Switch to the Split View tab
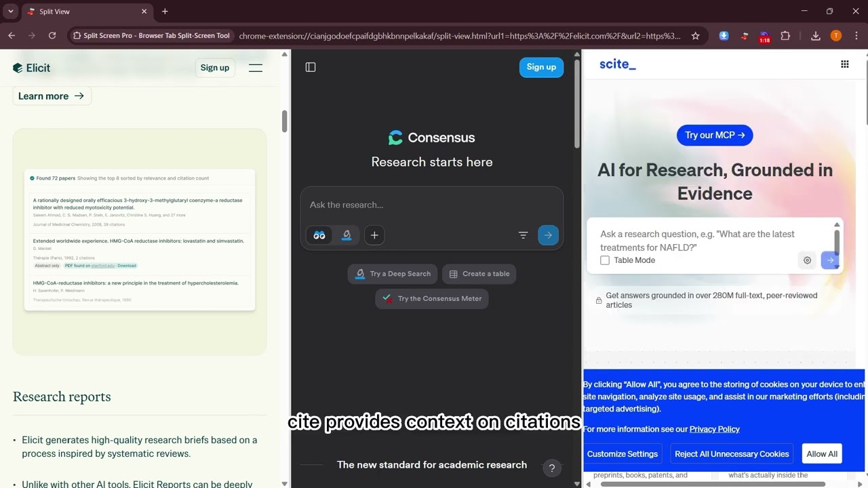 click(87, 12)
